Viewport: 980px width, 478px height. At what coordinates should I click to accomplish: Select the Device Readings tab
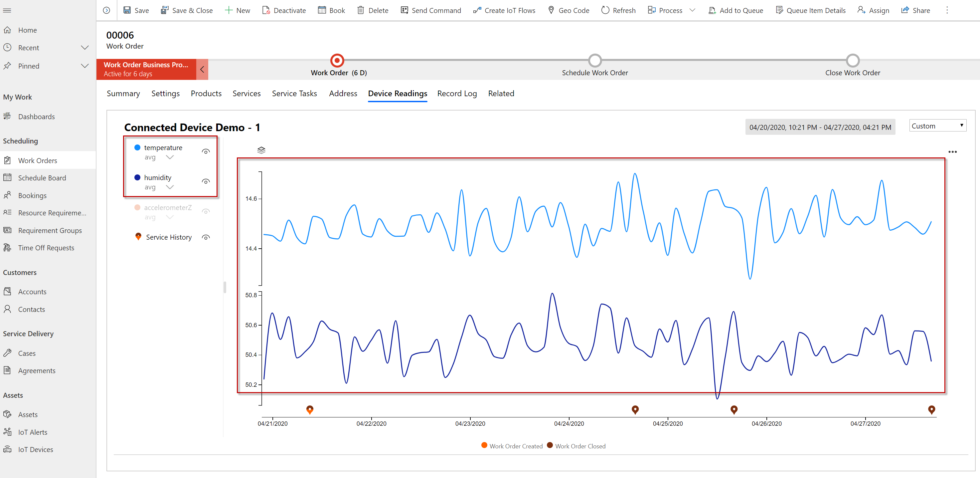point(398,93)
